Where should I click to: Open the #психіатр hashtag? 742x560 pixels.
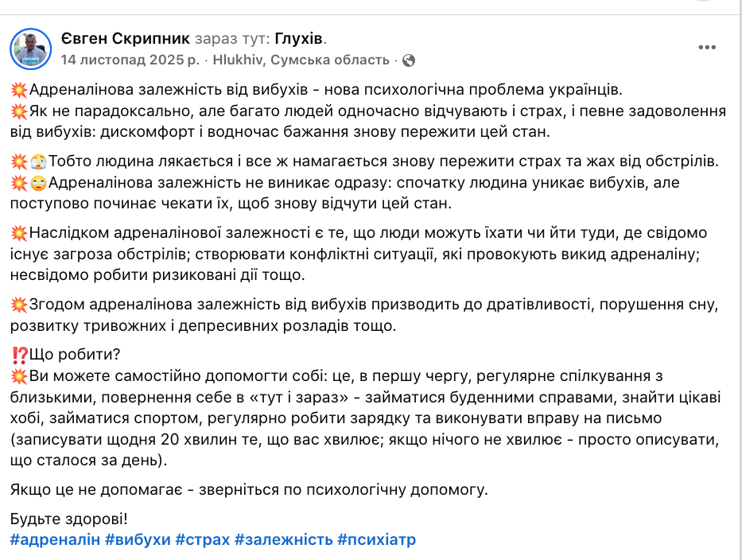376,539
